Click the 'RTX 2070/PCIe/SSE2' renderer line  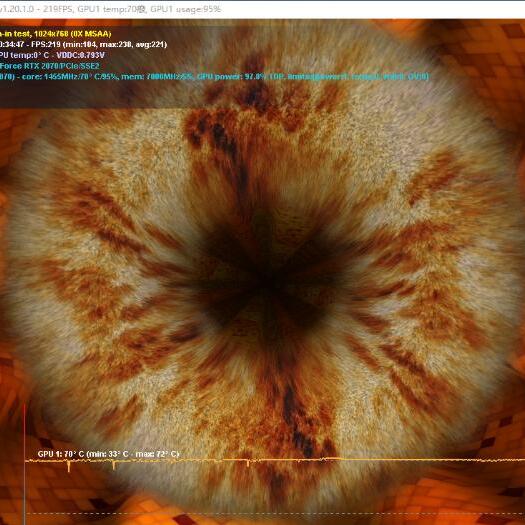pyautogui.click(x=50, y=66)
